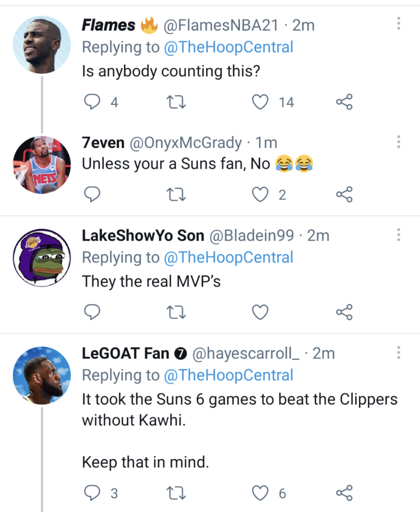Reply to "They the real MVP's" tweet

point(92,312)
